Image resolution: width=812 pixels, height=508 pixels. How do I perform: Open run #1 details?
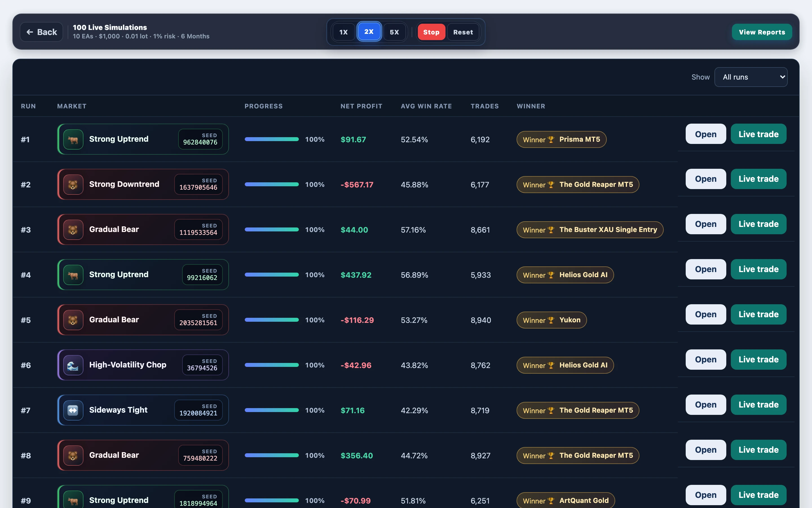[706, 134]
